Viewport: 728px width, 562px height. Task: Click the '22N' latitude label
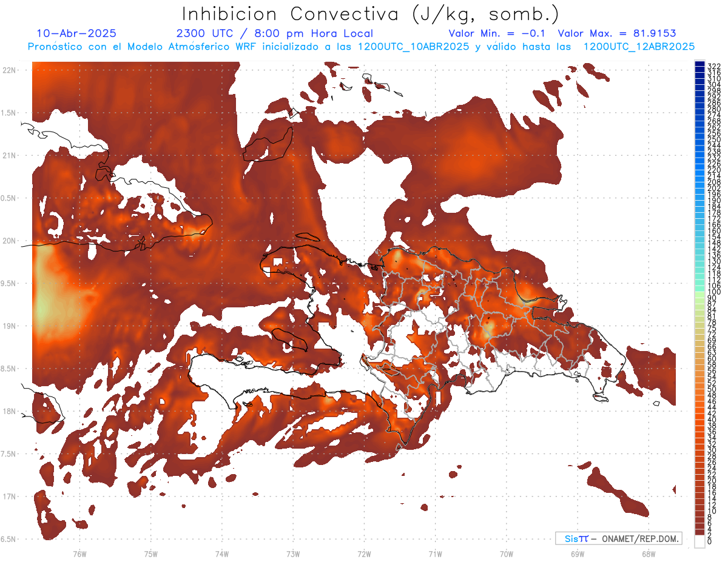coord(10,70)
